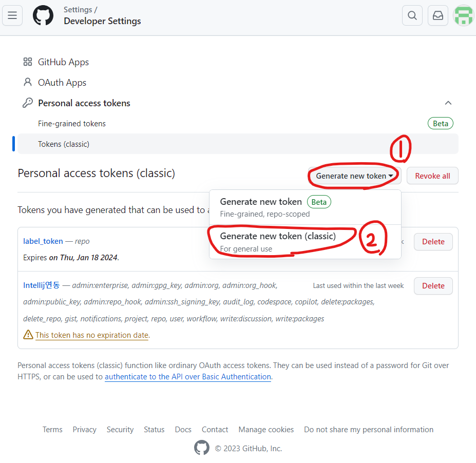Delete the label_token token

click(433, 242)
